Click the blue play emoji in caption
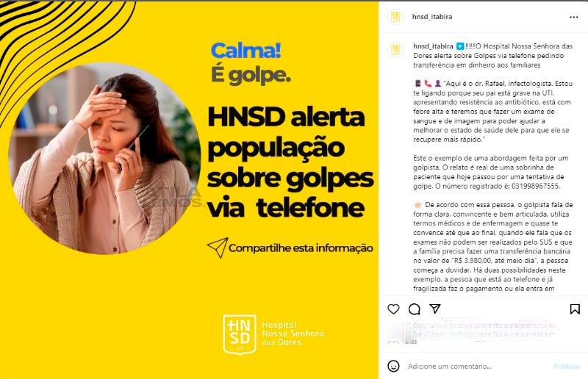 point(460,46)
